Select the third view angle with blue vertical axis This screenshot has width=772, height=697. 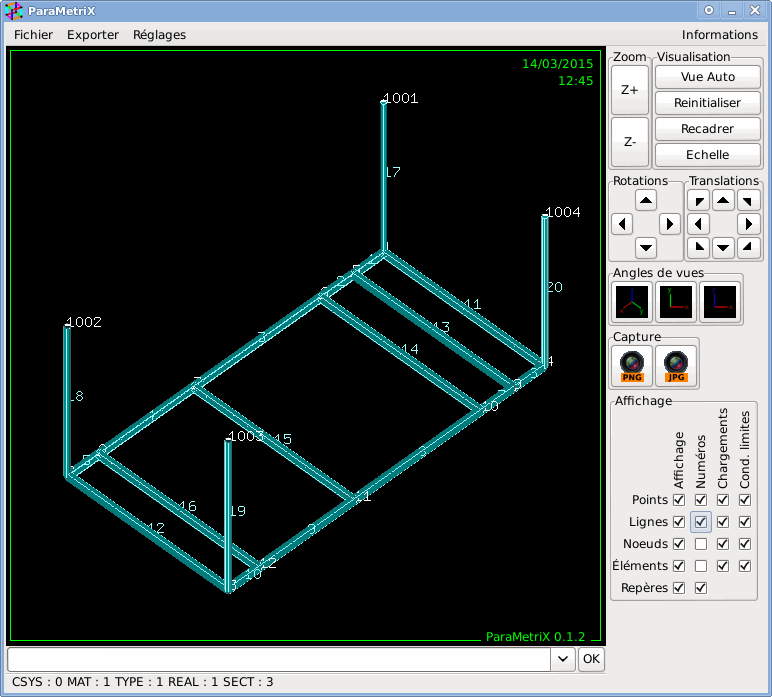click(x=720, y=302)
